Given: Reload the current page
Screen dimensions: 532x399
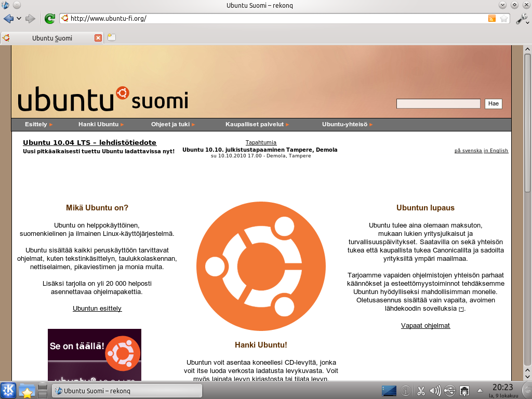Looking at the screenshot, I should 50,19.
